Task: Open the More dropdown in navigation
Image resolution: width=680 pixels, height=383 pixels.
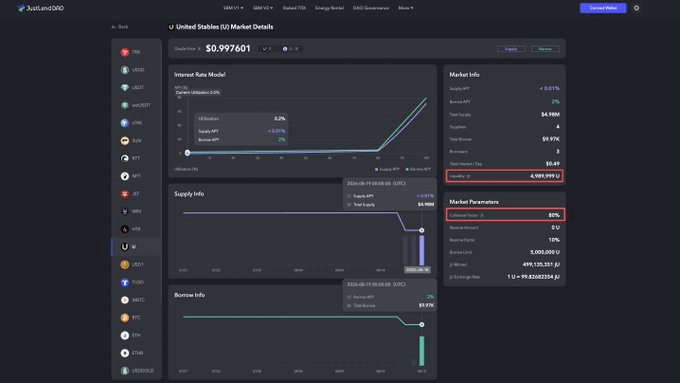Action: point(405,8)
